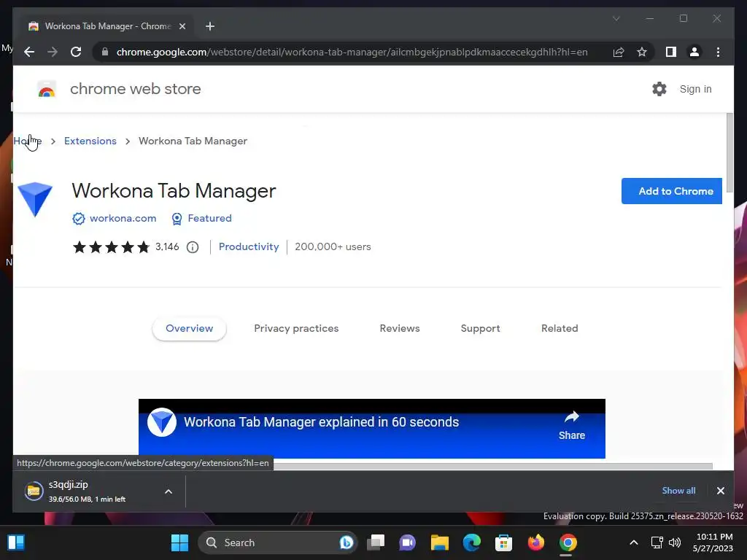
Task: Open the Related tab
Action: (560, 329)
